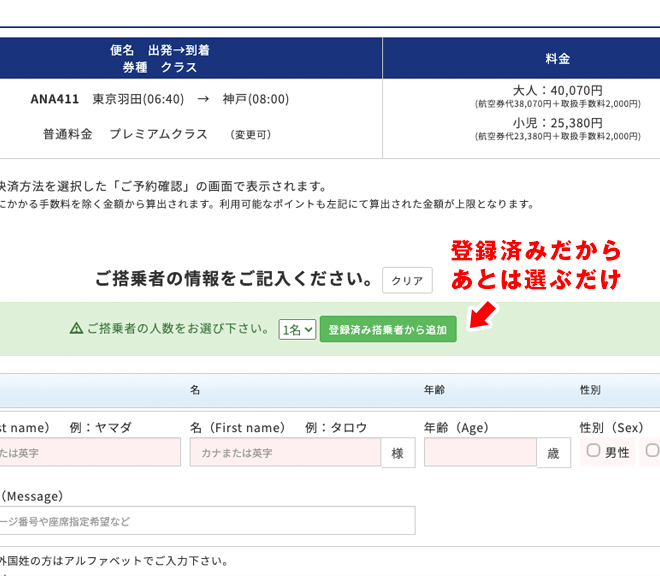The image size is (660, 576).
Task: Tick the partially visible checkbox right of 男性
Action: pos(652,451)
